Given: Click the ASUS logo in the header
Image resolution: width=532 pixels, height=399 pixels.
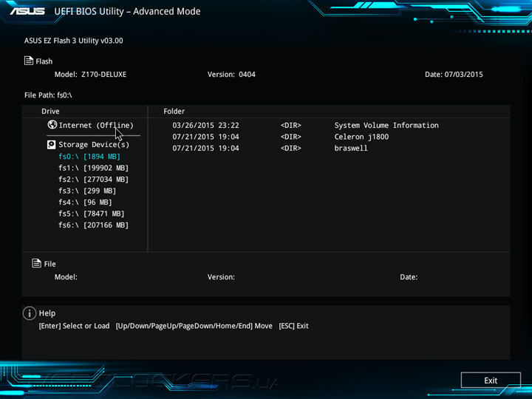Looking at the screenshot, I should pyautogui.click(x=27, y=11).
